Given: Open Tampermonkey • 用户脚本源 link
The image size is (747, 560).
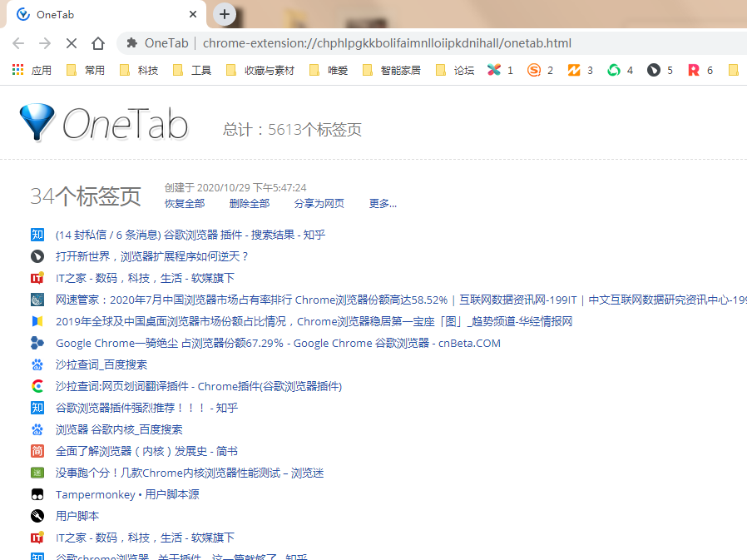Looking at the screenshot, I should (x=127, y=494).
